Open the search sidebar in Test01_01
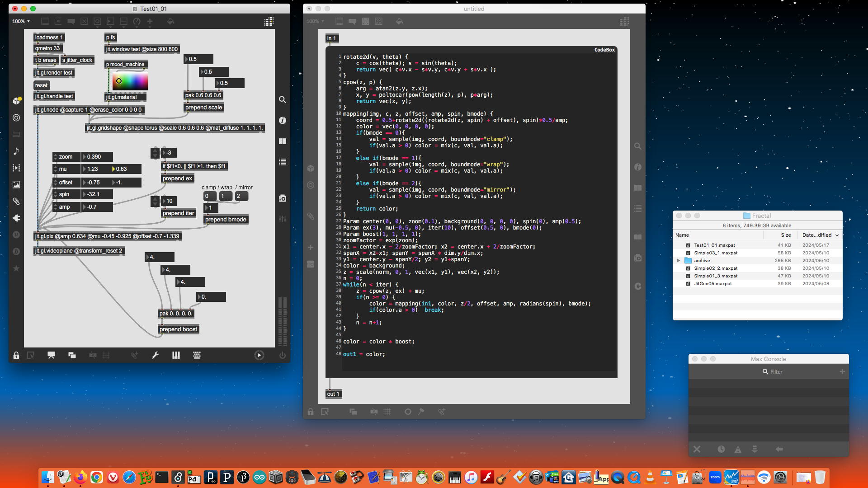Image resolution: width=868 pixels, height=488 pixels. [283, 99]
